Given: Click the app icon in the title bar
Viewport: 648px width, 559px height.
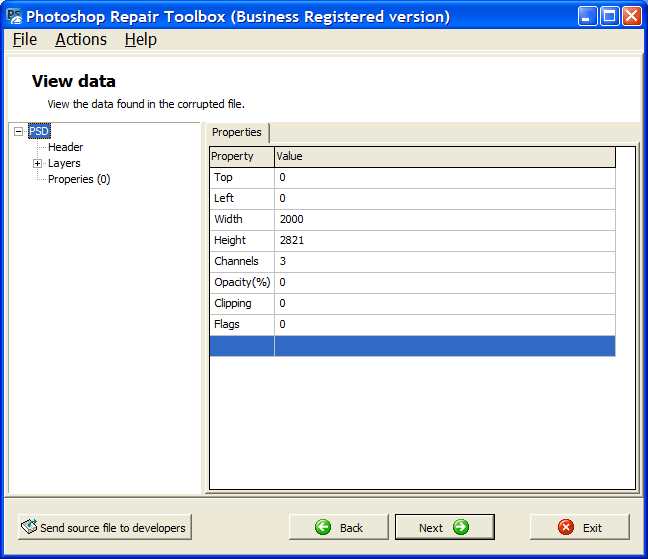Looking at the screenshot, I should click(x=14, y=17).
